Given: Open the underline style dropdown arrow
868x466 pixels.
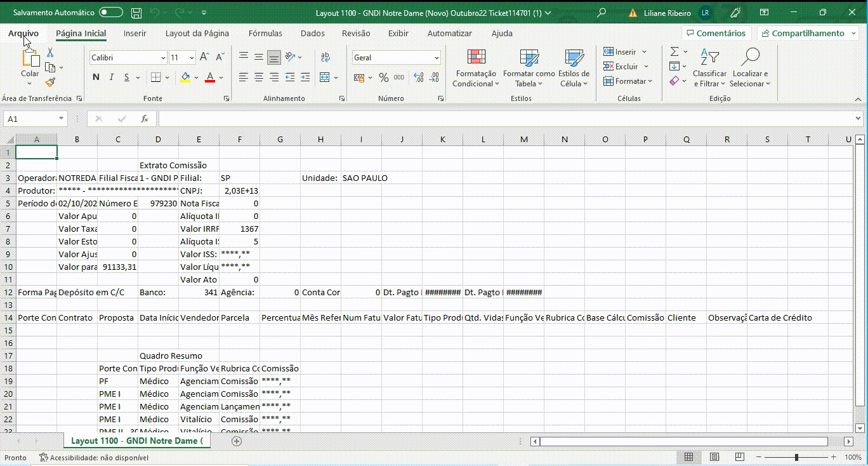Looking at the screenshot, I should 138,77.
